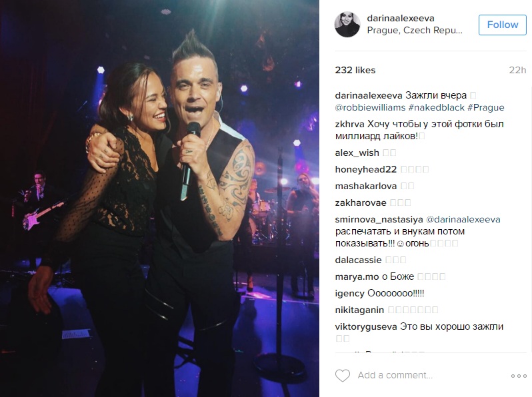Image resolution: width=532 pixels, height=397 pixels.
Task: Click the concert photo of the post
Action: click(x=159, y=198)
